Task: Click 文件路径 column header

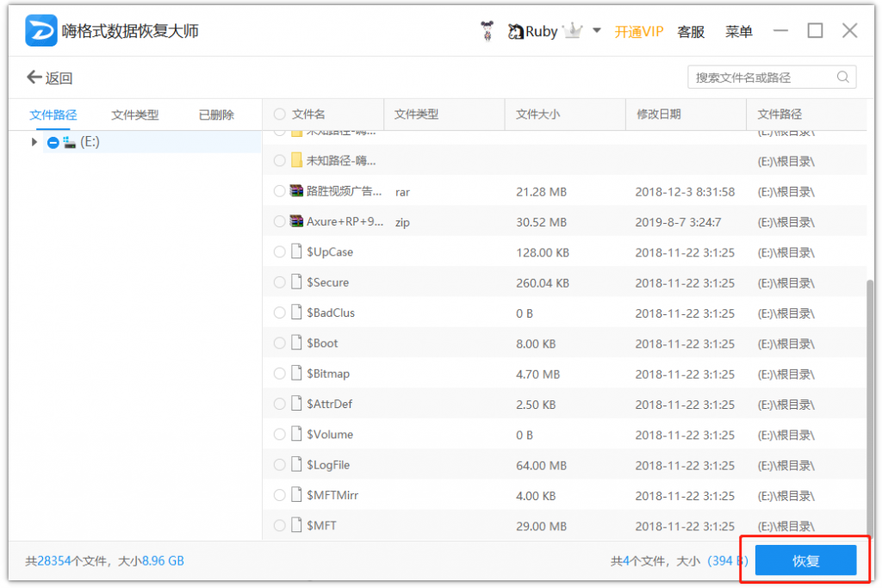Action: pyautogui.click(x=780, y=115)
